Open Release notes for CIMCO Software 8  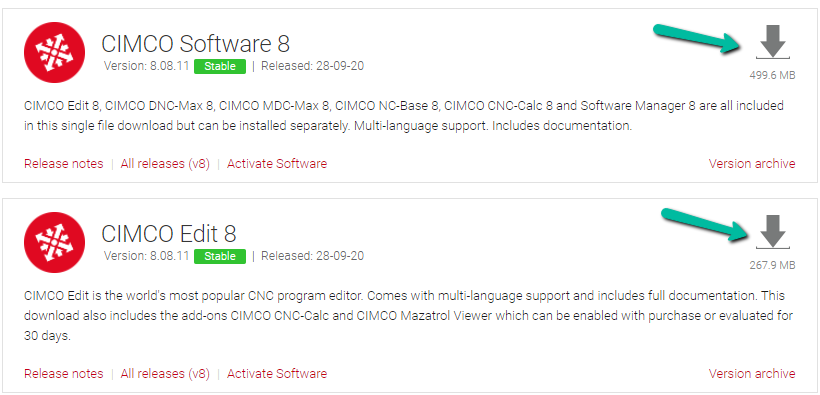point(64,164)
